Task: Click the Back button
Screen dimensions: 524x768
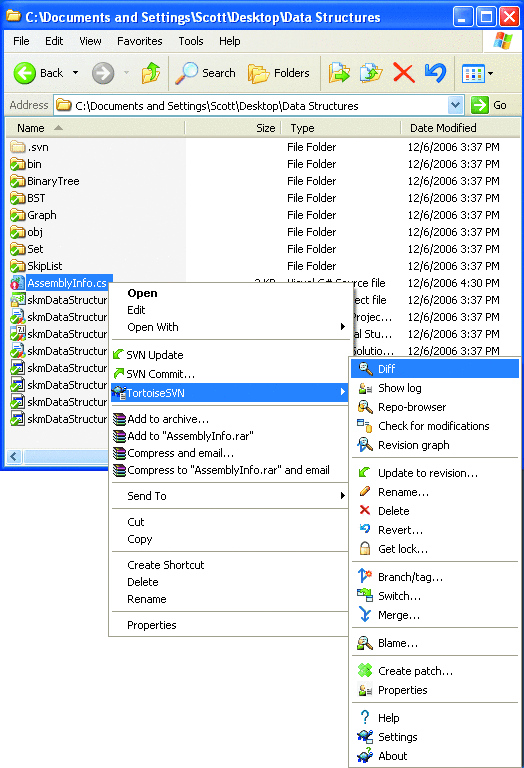Action: 39,73
